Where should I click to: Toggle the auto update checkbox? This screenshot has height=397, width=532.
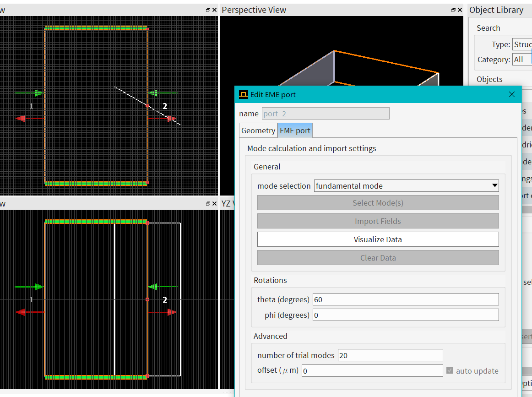tap(450, 371)
